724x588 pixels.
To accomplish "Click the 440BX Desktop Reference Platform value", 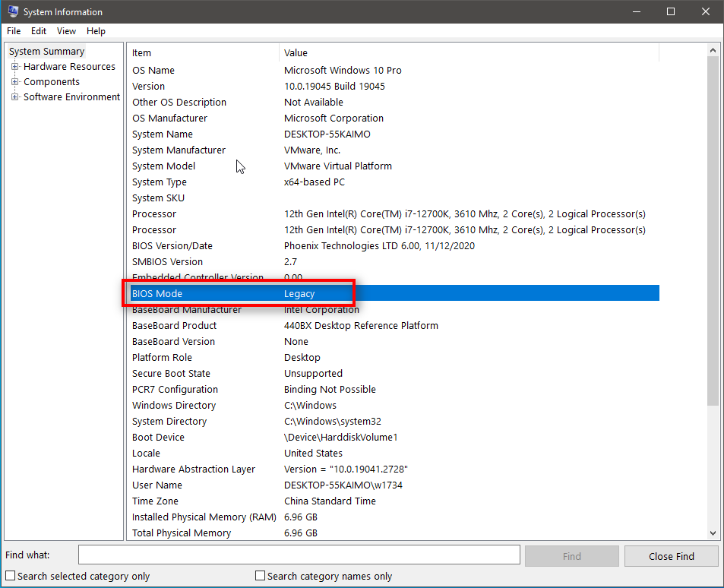I will pyautogui.click(x=361, y=326).
